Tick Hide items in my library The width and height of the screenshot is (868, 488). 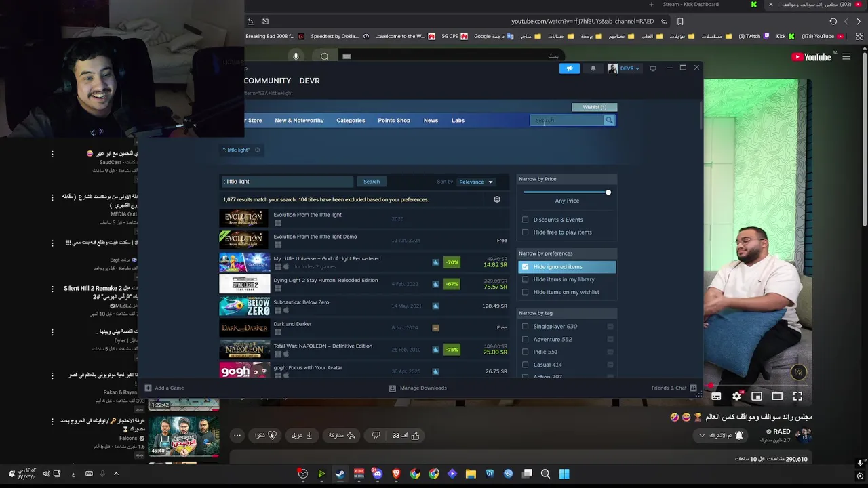pyautogui.click(x=525, y=279)
